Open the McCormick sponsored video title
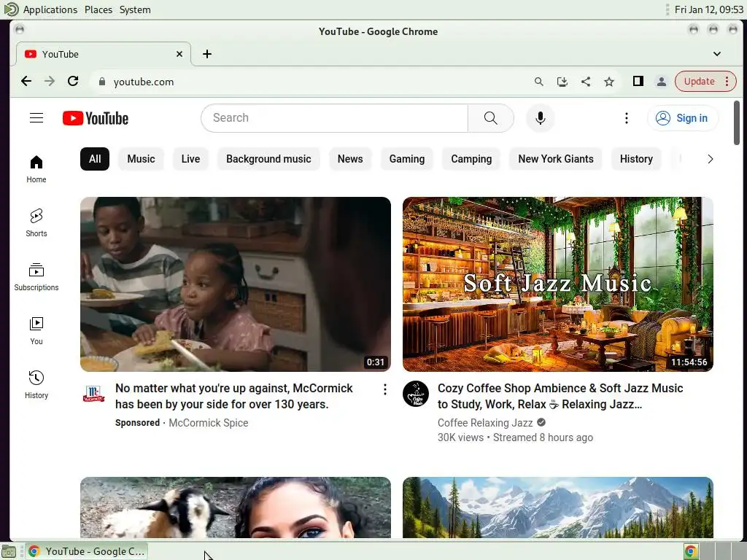The width and height of the screenshot is (747, 560). (x=234, y=396)
